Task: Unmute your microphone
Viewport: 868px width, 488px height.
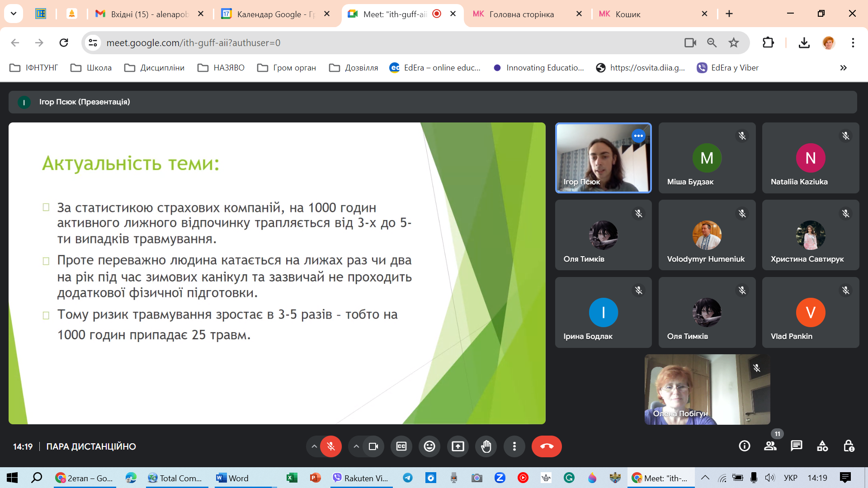Action: pos(331,446)
